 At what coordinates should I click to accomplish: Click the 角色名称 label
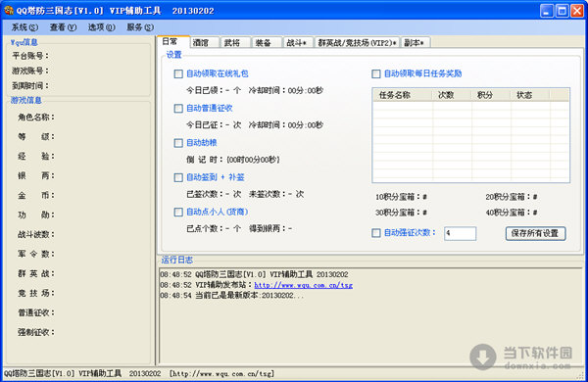(x=36, y=118)
